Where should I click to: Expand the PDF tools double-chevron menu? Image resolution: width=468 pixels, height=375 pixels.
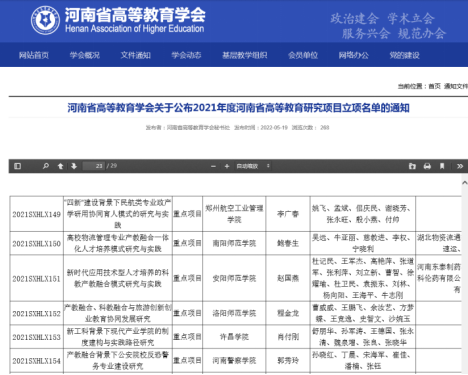point(460,166)
